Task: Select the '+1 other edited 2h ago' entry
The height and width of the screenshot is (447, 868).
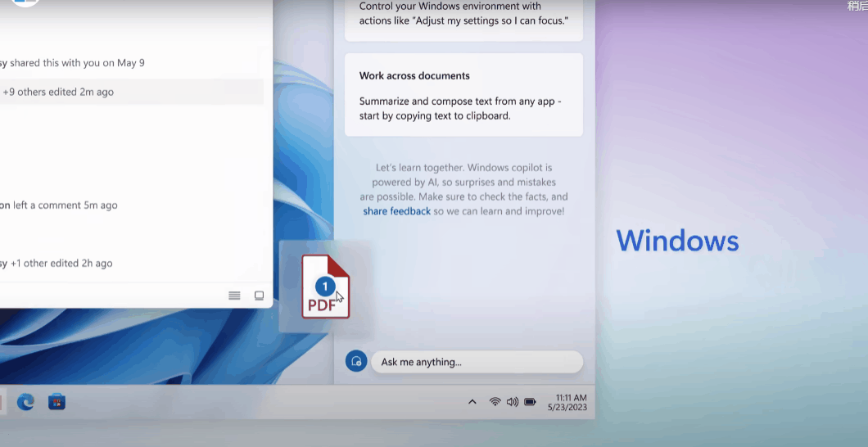Action: 57,263
